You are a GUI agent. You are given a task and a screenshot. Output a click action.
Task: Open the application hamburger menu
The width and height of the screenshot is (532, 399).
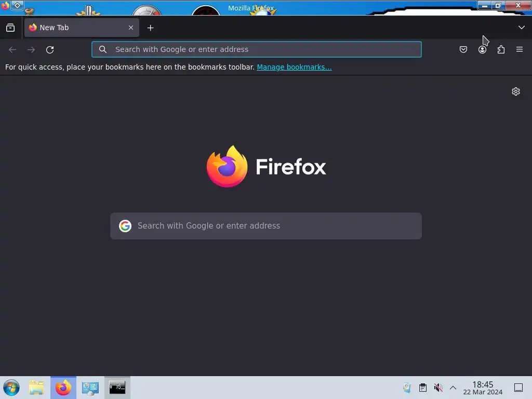(x=520, y=49)
